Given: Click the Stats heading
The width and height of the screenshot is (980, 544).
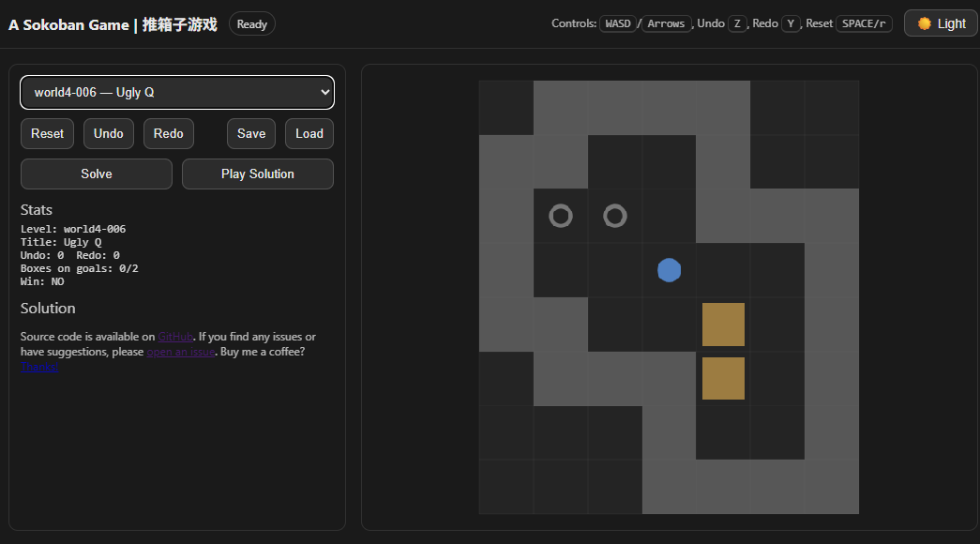Looking at the screenshot, I should tap(37, 210).
